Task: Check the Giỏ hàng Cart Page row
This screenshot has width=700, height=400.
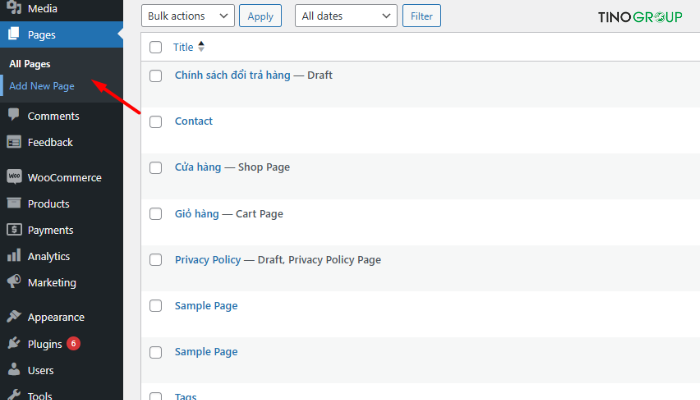Action: (155, 214)
